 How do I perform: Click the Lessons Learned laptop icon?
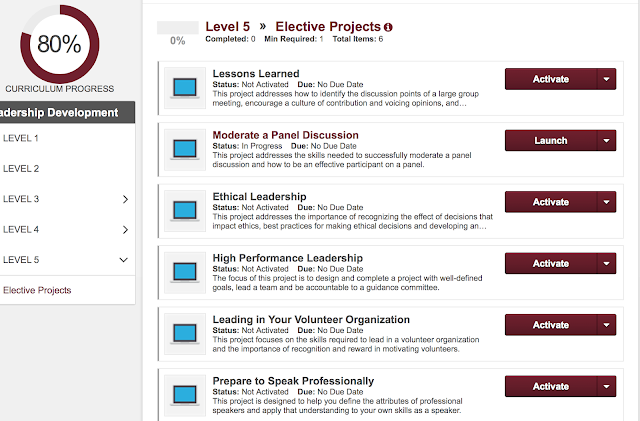point(185,88)
